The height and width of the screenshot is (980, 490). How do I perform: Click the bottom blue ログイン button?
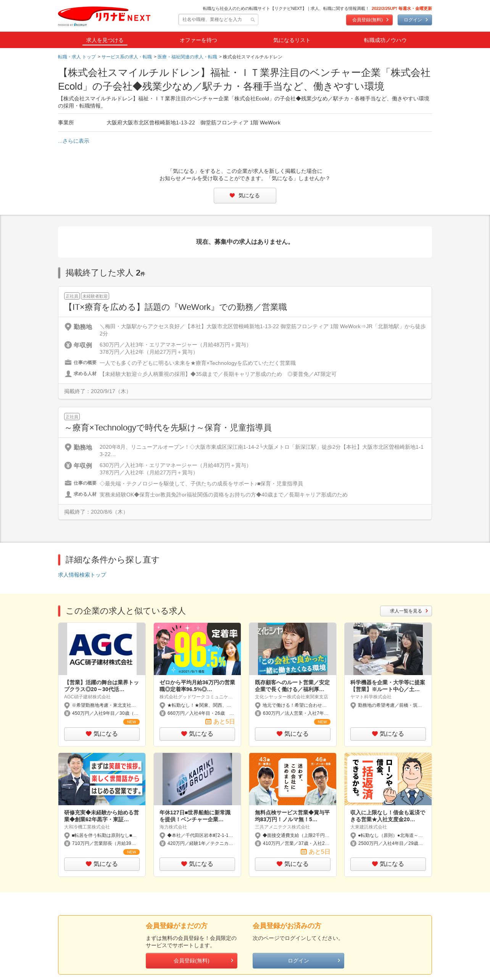pos(298,961)
